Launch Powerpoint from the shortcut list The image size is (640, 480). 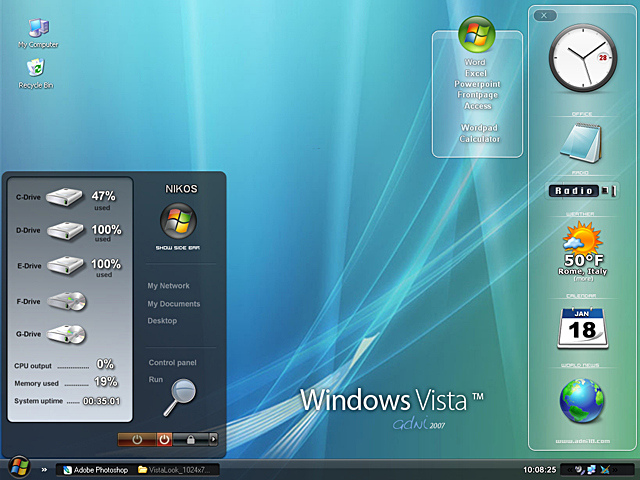click(x=477, y=84)
